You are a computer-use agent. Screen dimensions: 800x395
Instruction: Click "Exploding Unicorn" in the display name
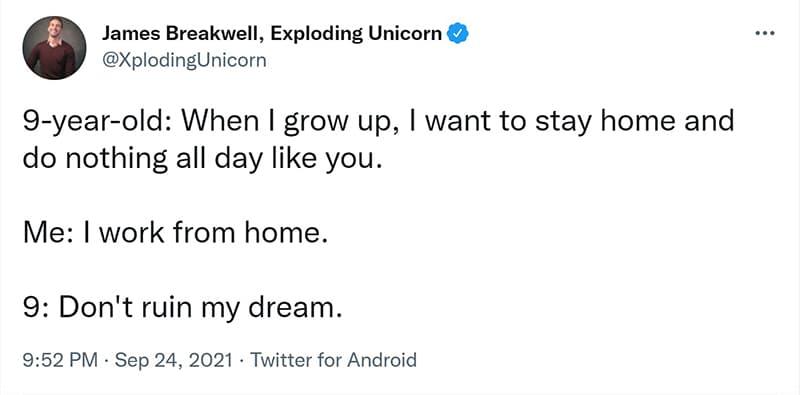(357, 34)
